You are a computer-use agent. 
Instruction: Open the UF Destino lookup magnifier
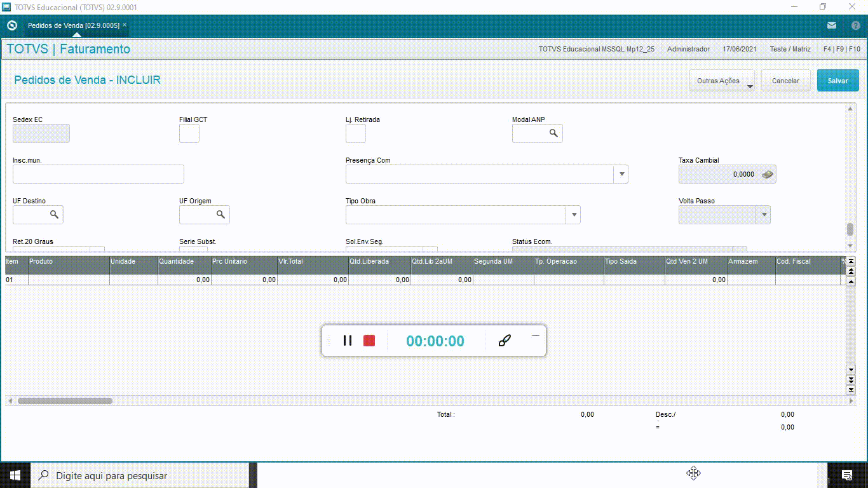[54, 215]
